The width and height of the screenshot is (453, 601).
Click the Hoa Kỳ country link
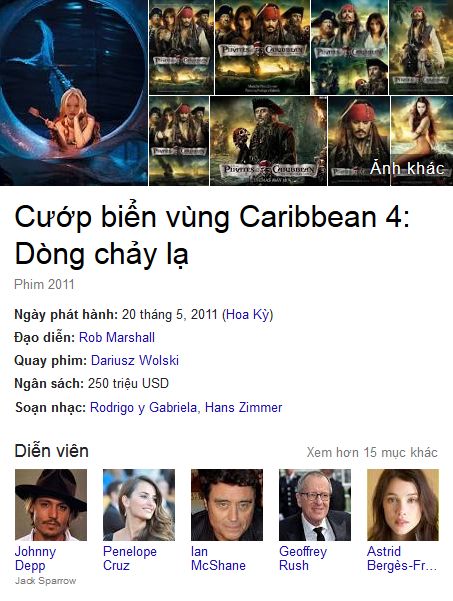pos(248,315)
